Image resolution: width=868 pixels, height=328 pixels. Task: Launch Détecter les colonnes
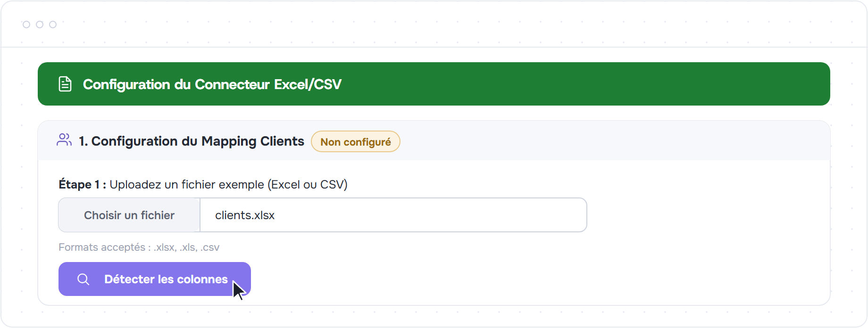coord(155,279)
